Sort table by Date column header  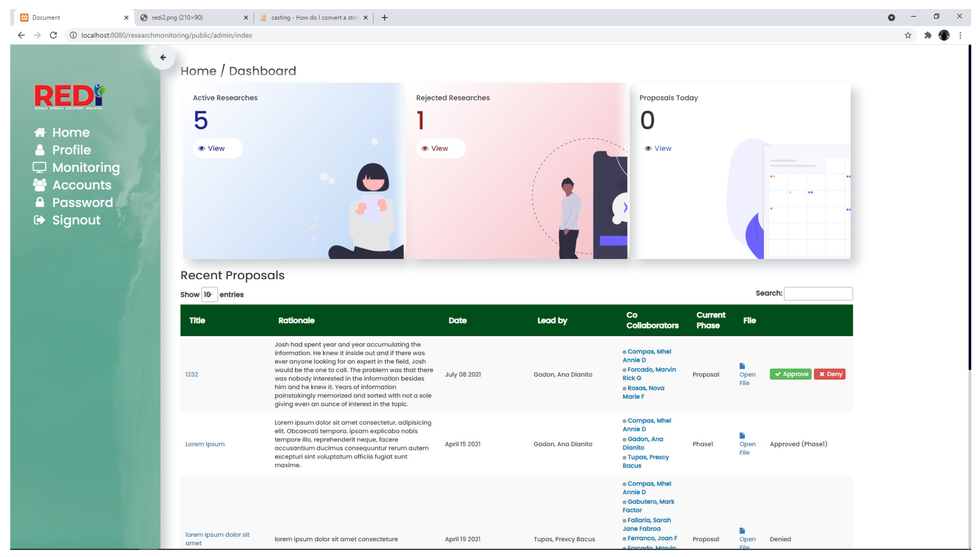click(x=457, y=321)
